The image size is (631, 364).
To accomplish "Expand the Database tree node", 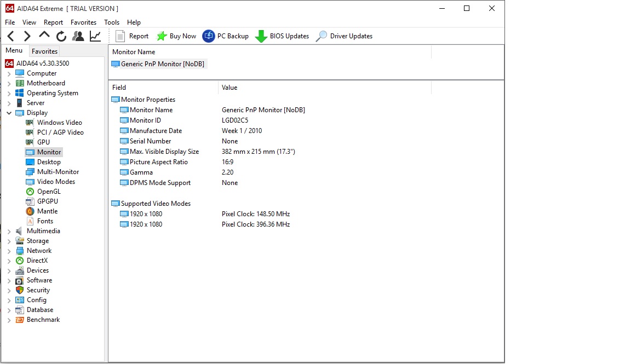I will pos(9,310).
